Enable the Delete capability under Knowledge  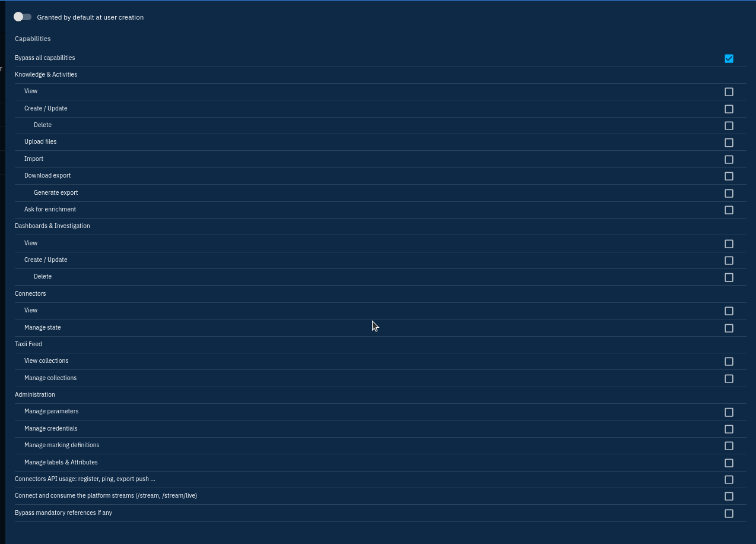click(729, 125)
